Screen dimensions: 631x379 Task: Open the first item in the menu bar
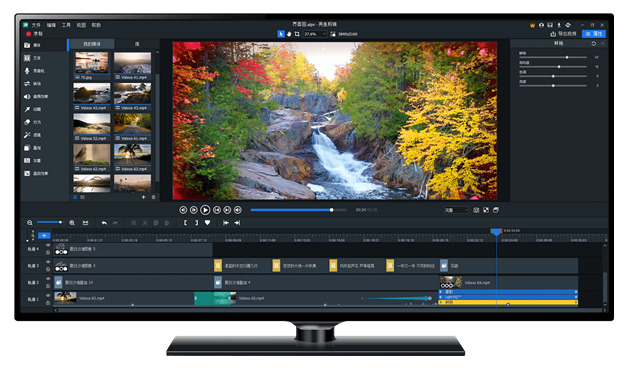(36, 25)
